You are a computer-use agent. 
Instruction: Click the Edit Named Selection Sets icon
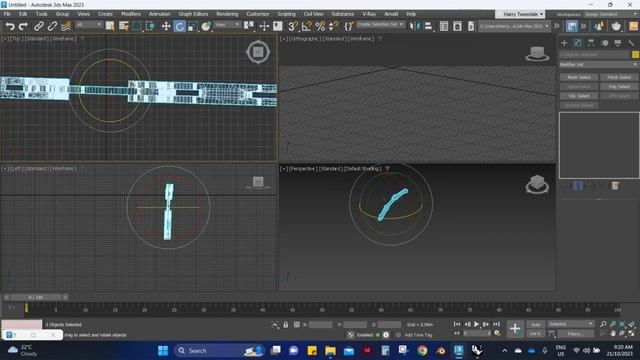coord(348,26)
